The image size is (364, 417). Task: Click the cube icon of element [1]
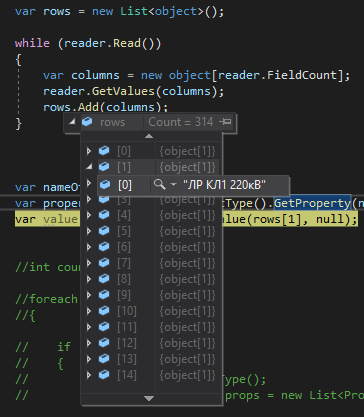click(104, 166)
